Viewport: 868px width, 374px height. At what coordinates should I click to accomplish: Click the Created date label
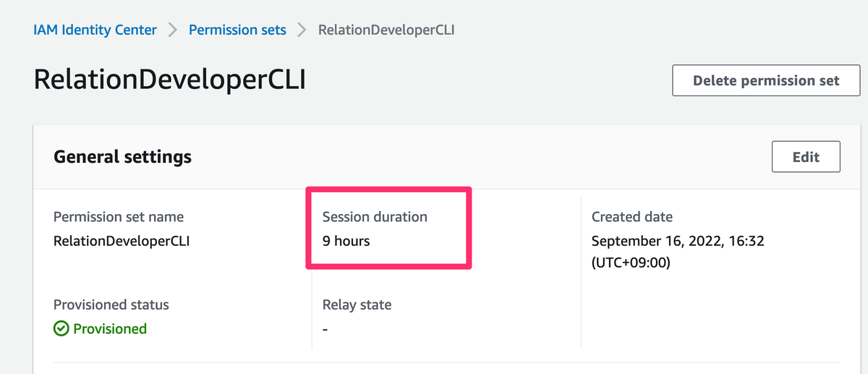pos(632,217)
